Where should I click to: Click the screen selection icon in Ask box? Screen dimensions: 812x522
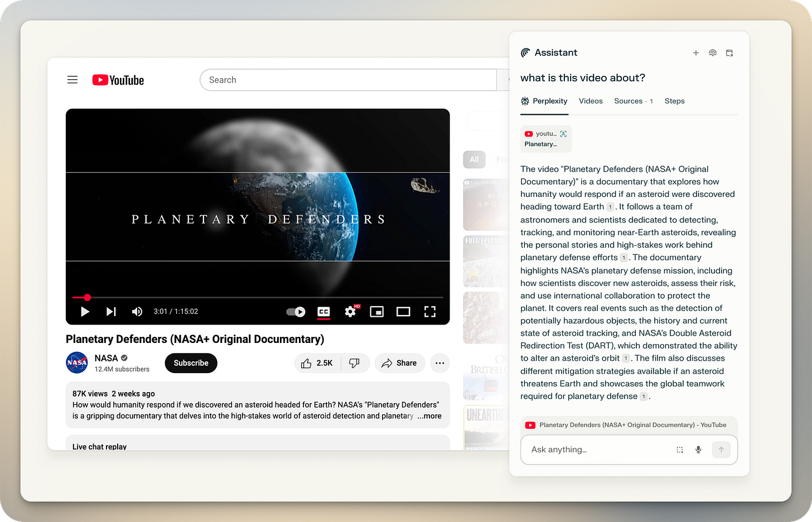[x=680, y=449]
